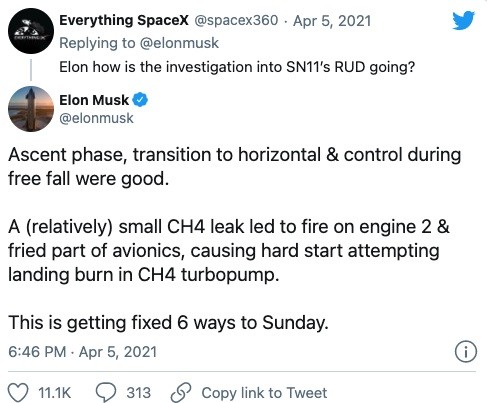Screen dimensions: 487x403
Task: Click the Twitter bird logo icon
Action: (463, 20)
